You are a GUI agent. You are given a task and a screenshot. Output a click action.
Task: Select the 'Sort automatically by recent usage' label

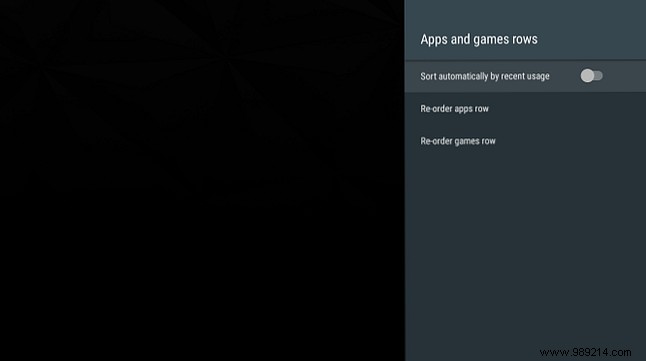coord(484,76)
